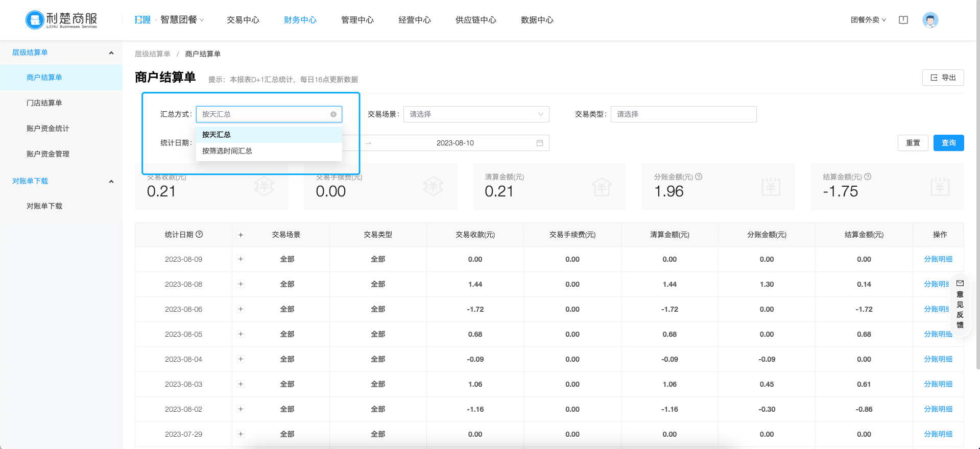Click the 汇总方式 combo box
The image size is (980, 449).
pos(269,114)
